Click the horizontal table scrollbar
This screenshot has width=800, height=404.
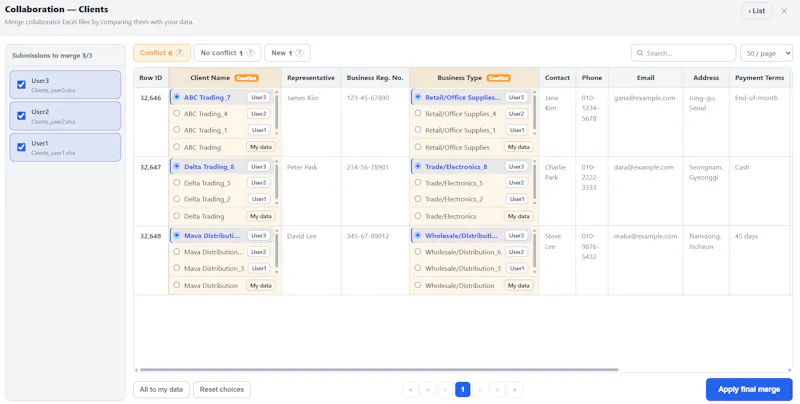click(x=379, y=369)
